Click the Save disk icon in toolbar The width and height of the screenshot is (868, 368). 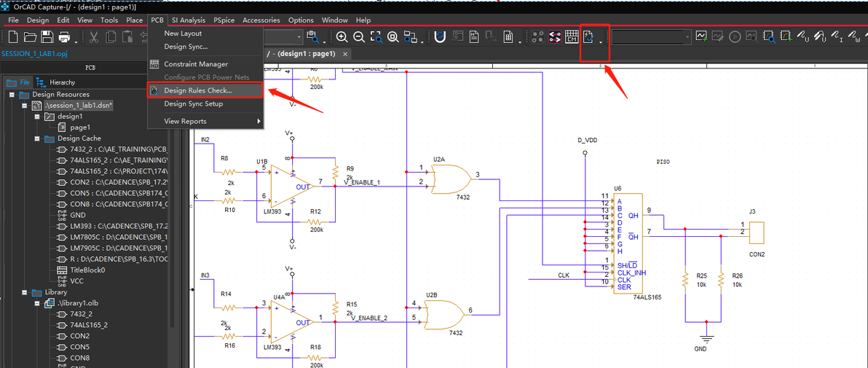click(47, 37)
